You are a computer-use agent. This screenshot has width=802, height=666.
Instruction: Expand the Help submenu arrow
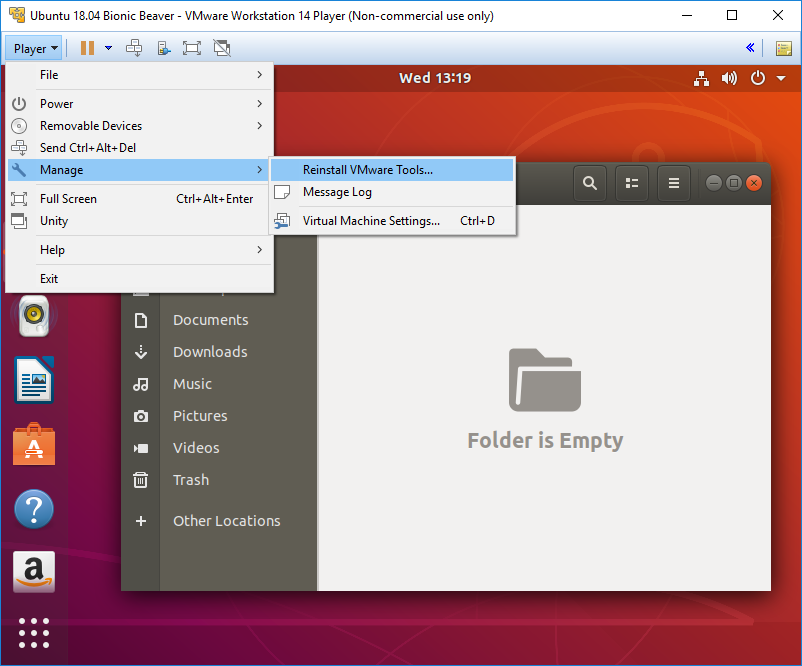pyautogui.click(x=260, y=250)
